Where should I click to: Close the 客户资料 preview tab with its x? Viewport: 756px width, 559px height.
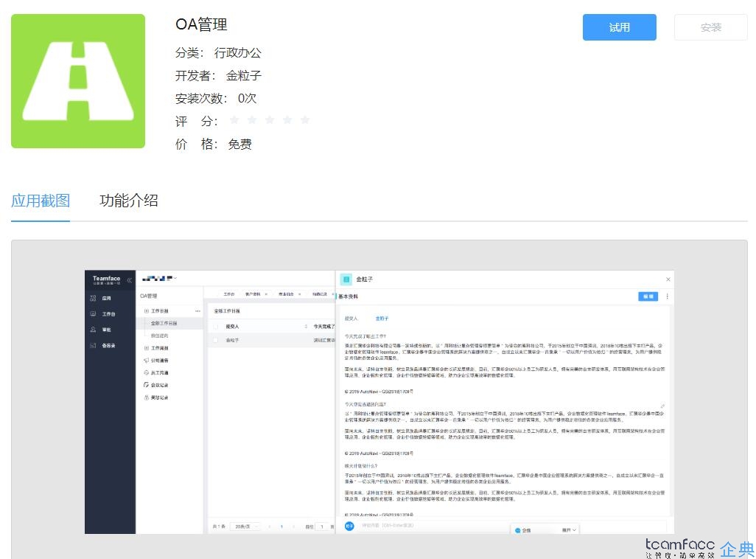pos(266,294)
